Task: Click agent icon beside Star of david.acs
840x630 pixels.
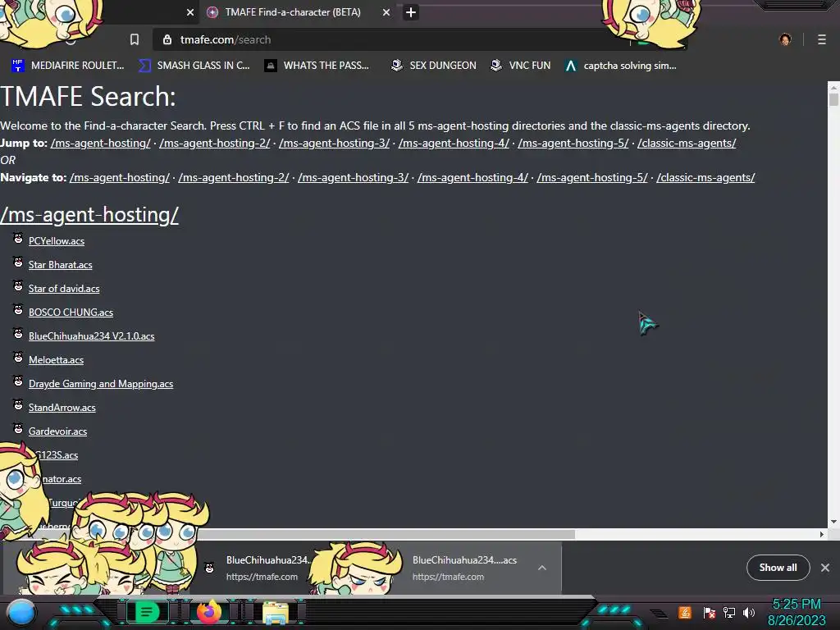Action: [x=18, y=286]
